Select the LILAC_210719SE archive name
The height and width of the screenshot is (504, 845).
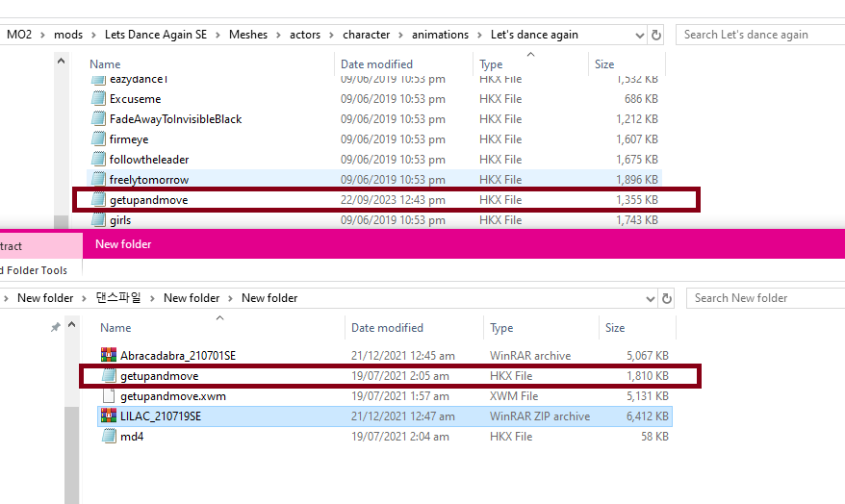(161, 416)
